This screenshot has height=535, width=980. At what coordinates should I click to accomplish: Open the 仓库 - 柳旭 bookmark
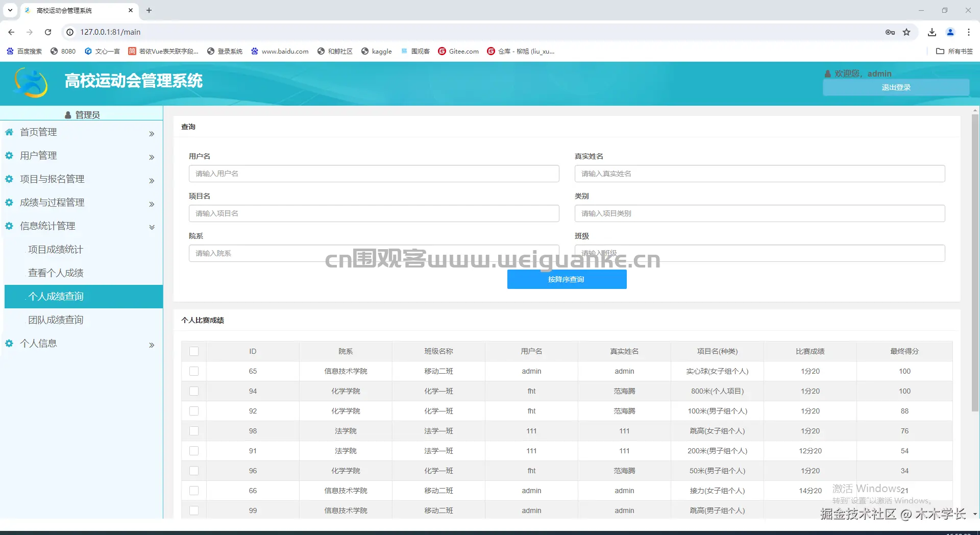tap(521, 51)
